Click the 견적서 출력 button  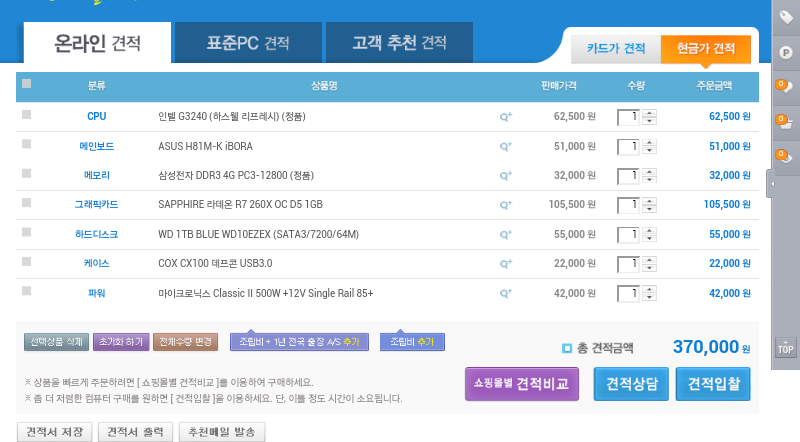(x=135, y=432)
